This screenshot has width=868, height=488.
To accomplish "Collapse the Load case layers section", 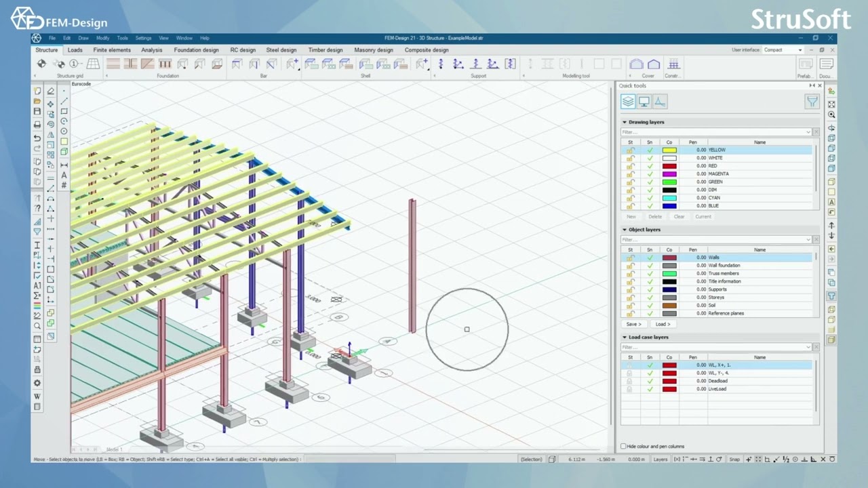I will click(x=625, y=337).
